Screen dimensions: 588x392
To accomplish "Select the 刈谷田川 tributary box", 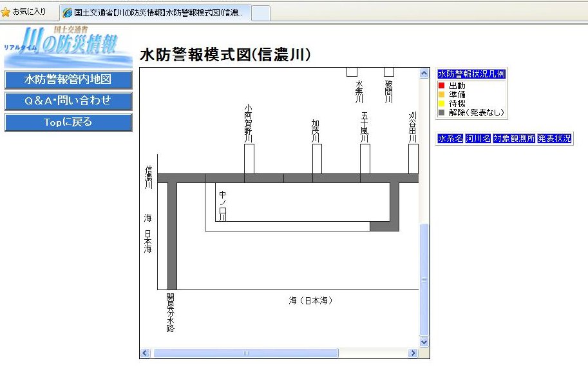I will point(413,159).
